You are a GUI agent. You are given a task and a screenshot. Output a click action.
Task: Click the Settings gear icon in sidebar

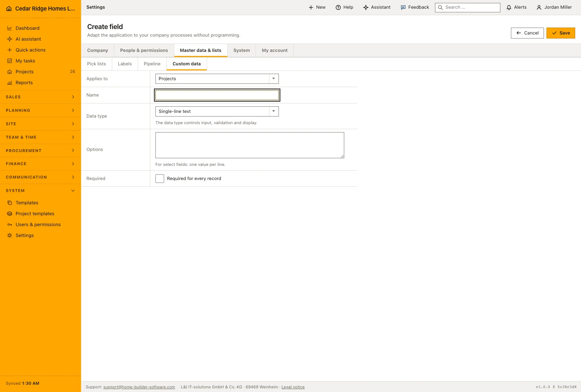pyautogui.click(x=10, y=236)
